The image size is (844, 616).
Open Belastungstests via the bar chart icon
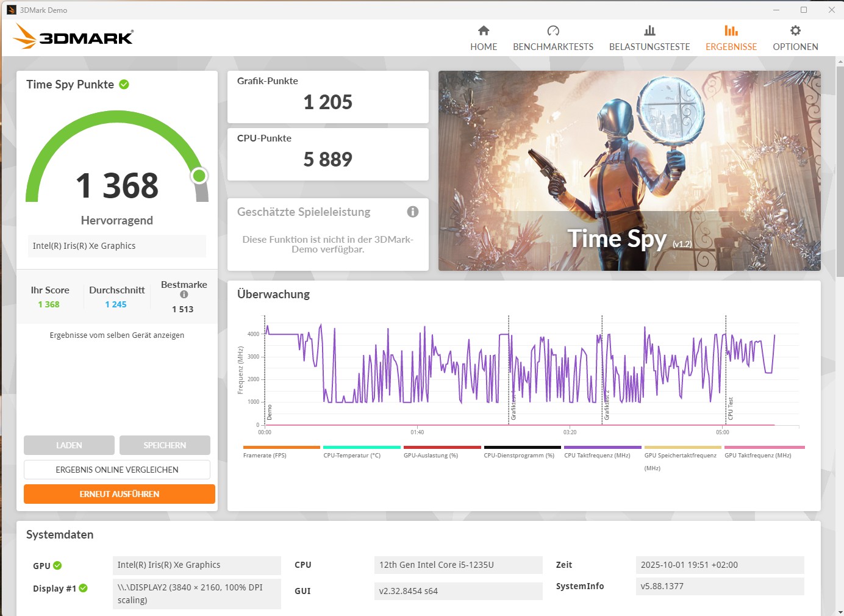coord(649,30)
